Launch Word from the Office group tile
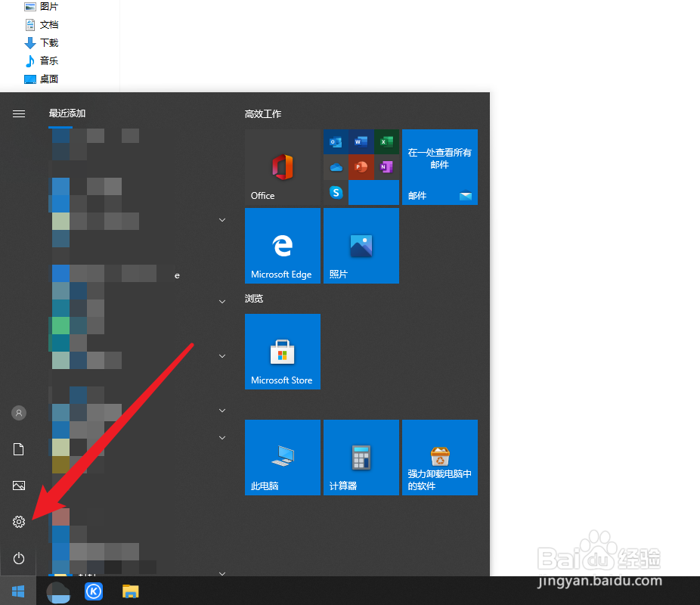700x605 pixels. (x=361, y=142)
